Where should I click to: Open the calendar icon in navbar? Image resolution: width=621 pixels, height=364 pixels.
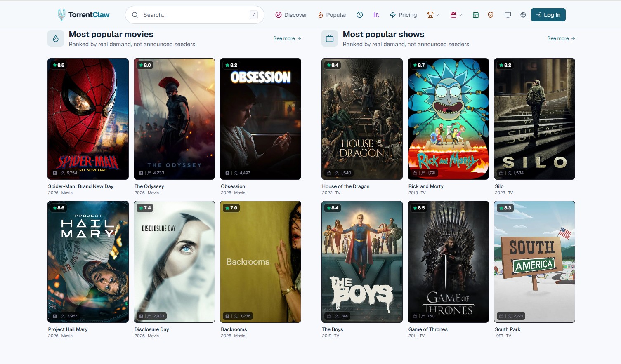(476, 15)
